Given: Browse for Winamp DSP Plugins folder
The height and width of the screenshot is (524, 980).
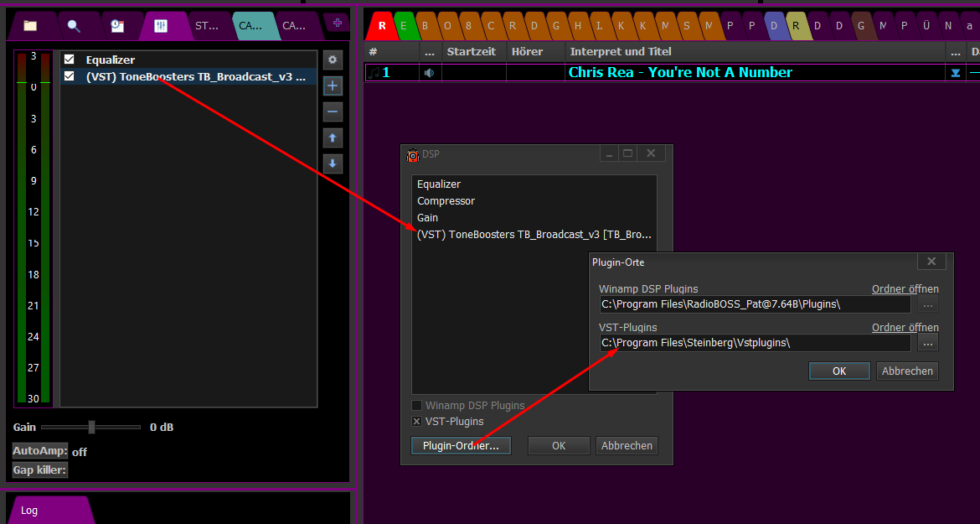Looking at the screenshot, I should tap(927, 304).
